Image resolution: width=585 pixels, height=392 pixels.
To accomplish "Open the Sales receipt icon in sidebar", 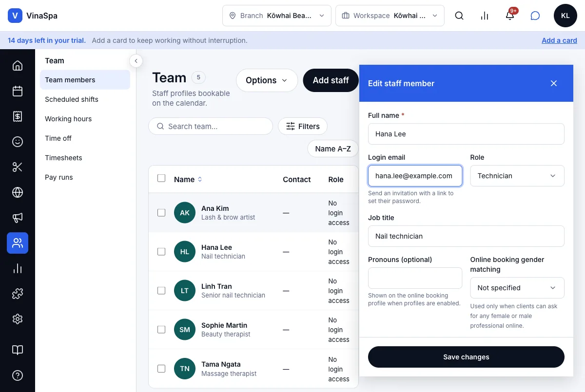I will click(x=18, y=116).
